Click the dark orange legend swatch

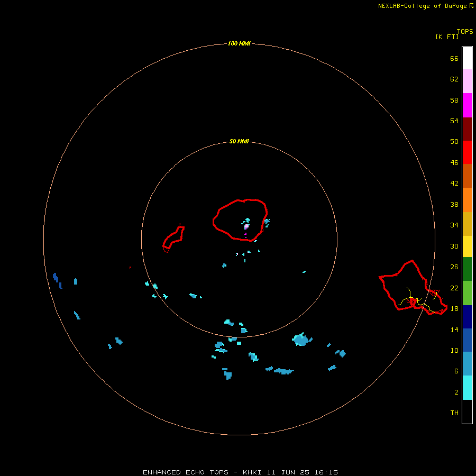click(467, 176)
